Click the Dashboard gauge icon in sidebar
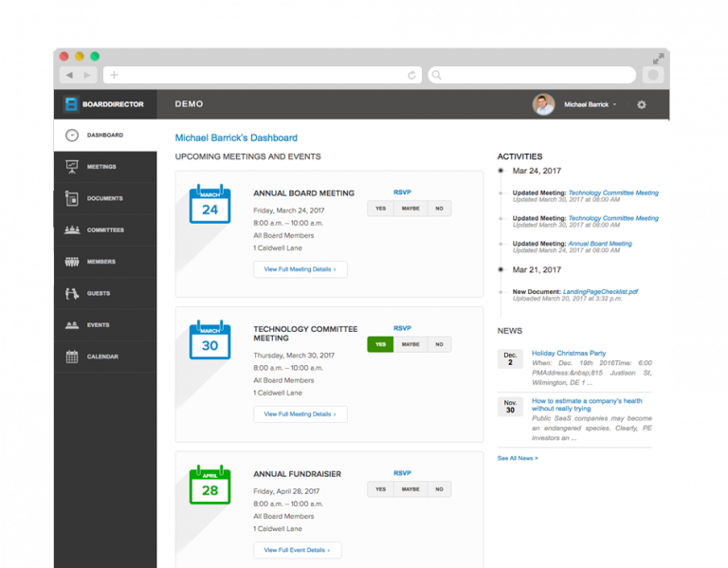Viewport: 728px width, 568px height. pos(71,136)
